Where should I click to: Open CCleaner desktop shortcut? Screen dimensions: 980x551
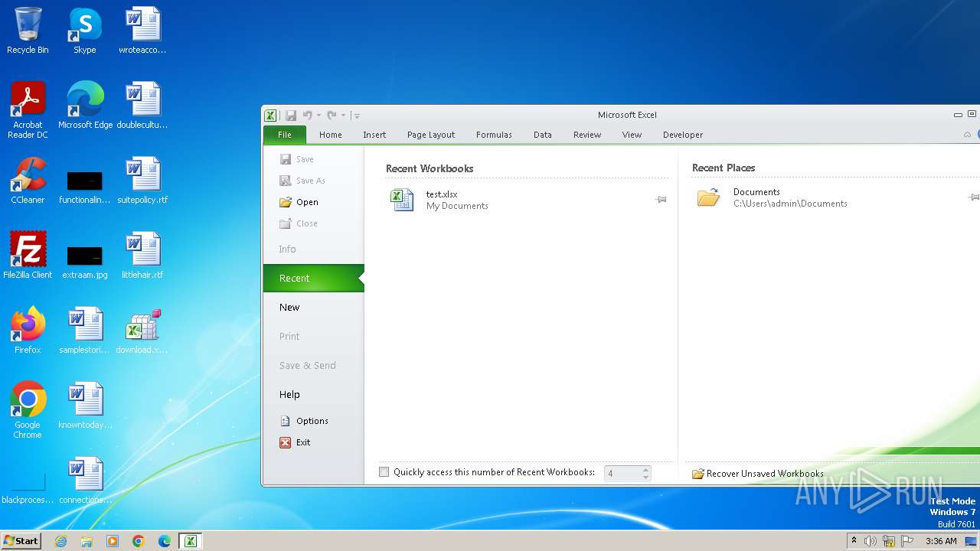pyautogui.click(x=28, y=181)
